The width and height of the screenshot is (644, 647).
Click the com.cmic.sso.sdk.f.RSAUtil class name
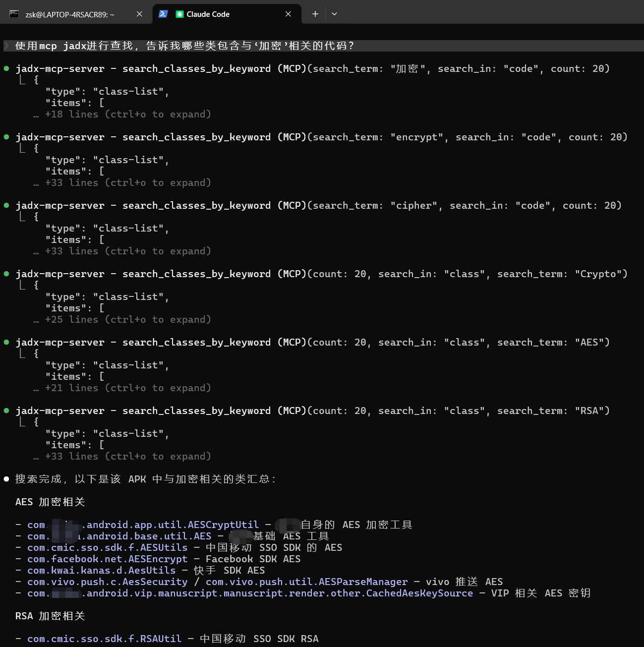[x=104, y=639]
